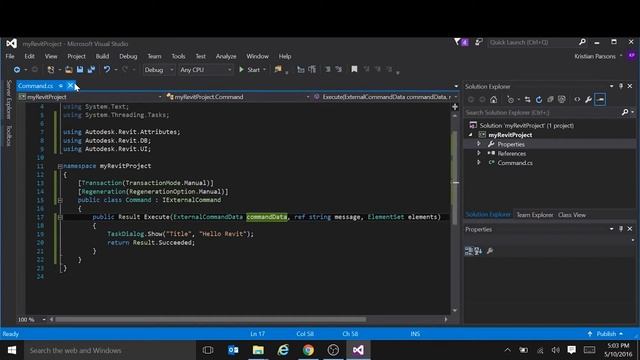Uncomment the selected lines via the toolbar icon

pyautogui.click(x=339, y=69)
